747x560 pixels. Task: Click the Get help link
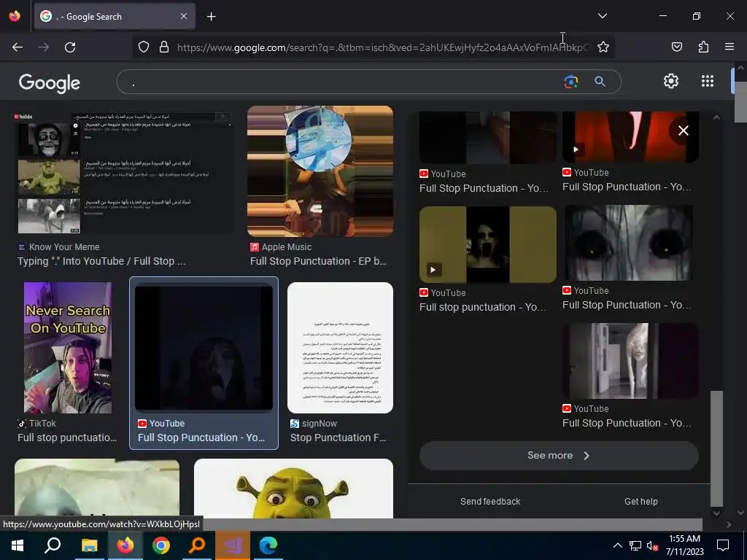pos(640,502)
